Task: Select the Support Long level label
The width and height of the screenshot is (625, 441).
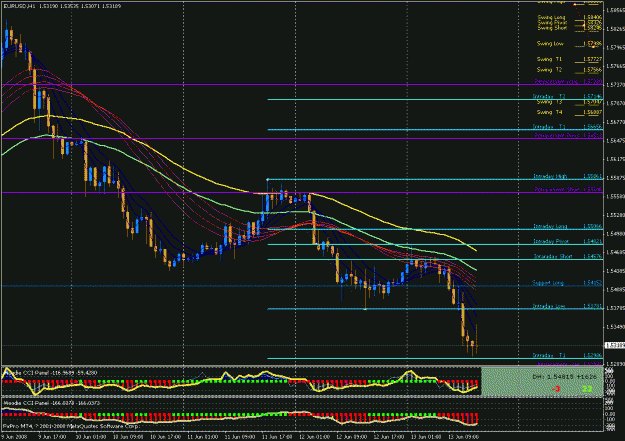Action: (548, 283)
